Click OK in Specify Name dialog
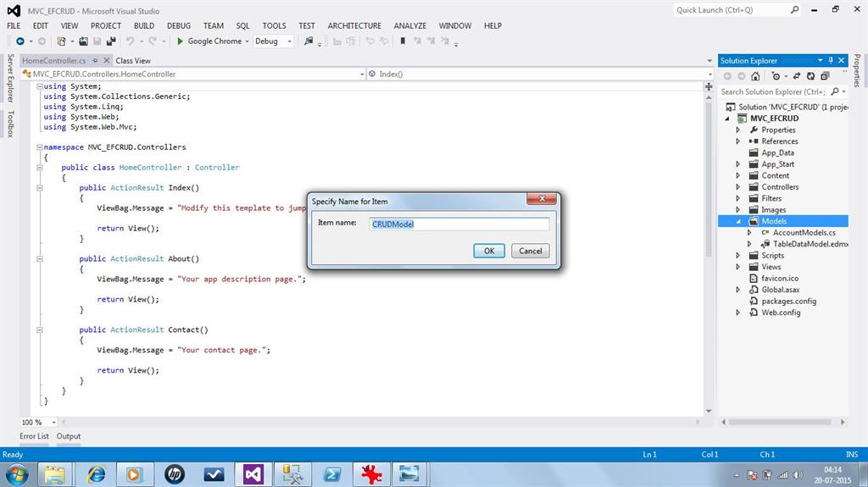 click(489, 251)
